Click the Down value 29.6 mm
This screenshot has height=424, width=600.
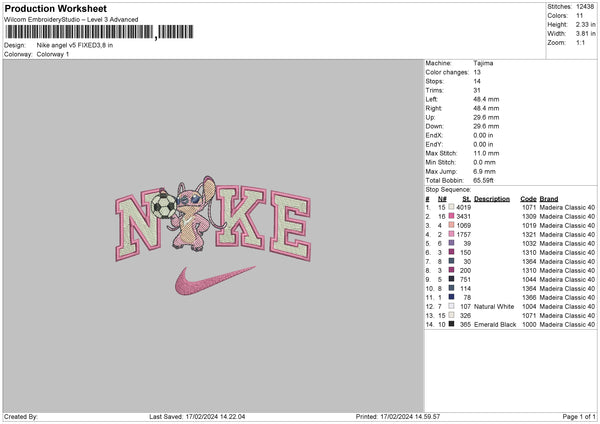pyautogui.click(x=486, y=126)
